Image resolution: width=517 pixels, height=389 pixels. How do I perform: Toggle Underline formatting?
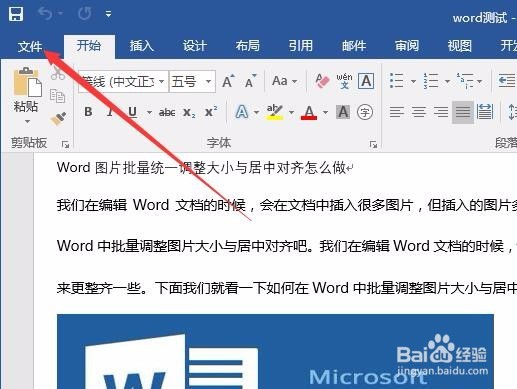click(x=133, y=112)
